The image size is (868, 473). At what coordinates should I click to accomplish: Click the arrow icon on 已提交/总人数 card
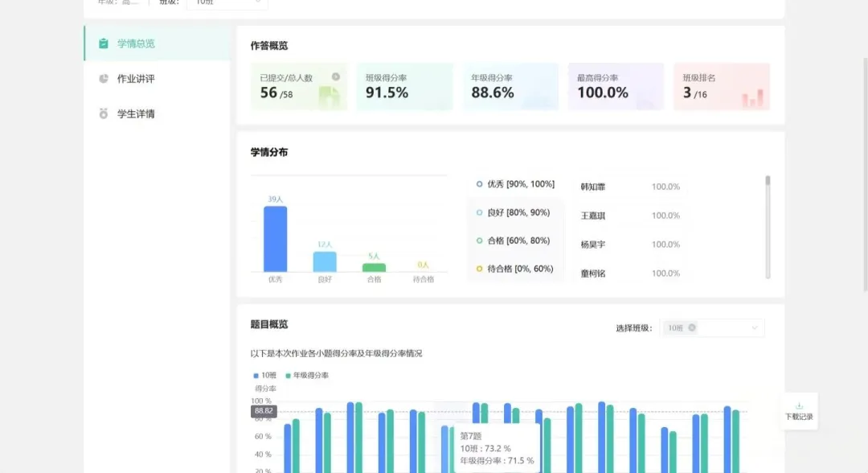336,77
